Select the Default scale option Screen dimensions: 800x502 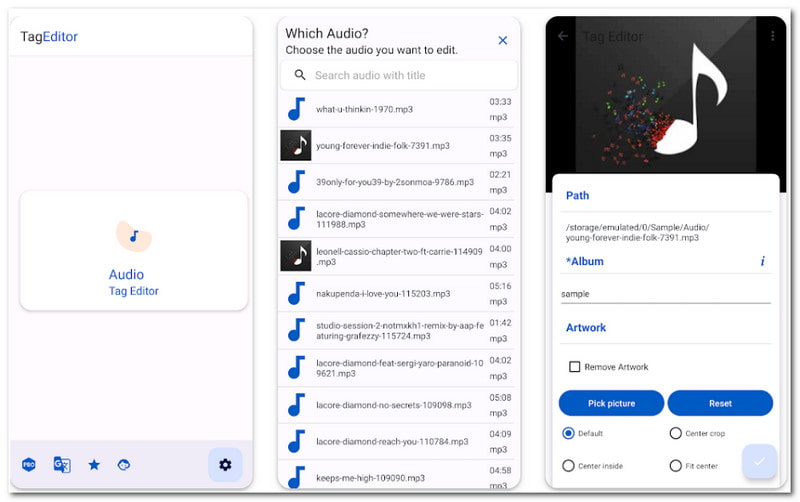click(x=568, y=433)
